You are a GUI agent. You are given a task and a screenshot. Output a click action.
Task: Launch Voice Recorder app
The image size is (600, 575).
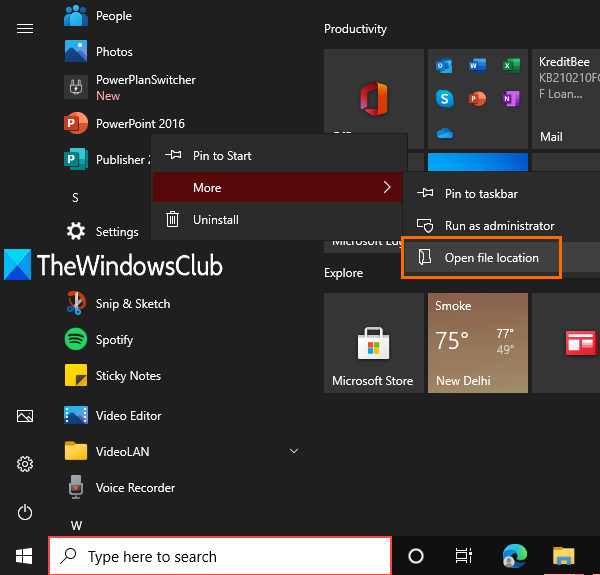[x=135, y=488]
